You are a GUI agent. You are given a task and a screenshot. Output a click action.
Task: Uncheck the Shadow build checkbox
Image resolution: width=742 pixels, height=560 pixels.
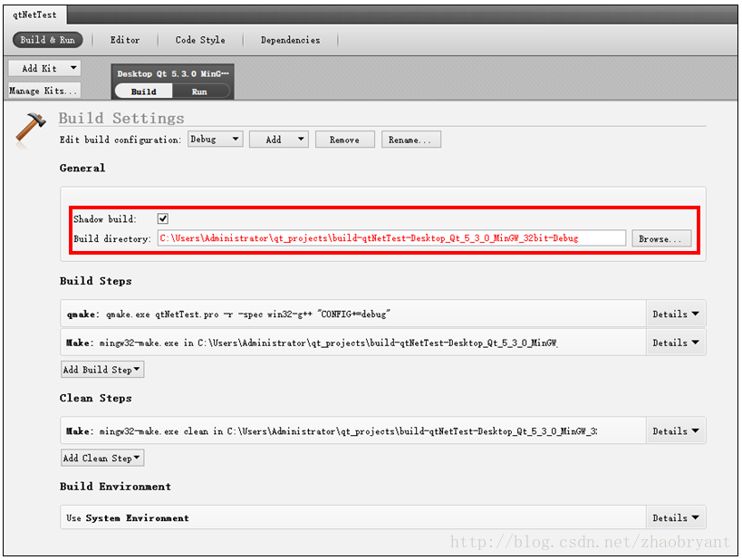[163, 218]
